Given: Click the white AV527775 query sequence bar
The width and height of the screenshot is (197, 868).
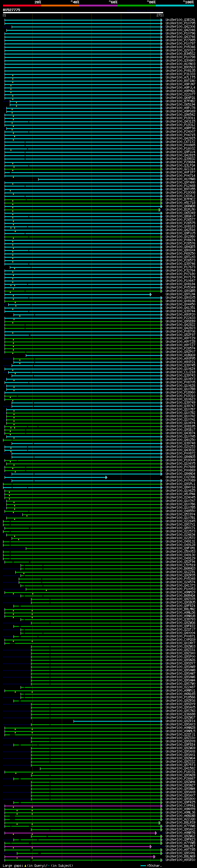Looking at the screenshot, I should click(83, 12).
